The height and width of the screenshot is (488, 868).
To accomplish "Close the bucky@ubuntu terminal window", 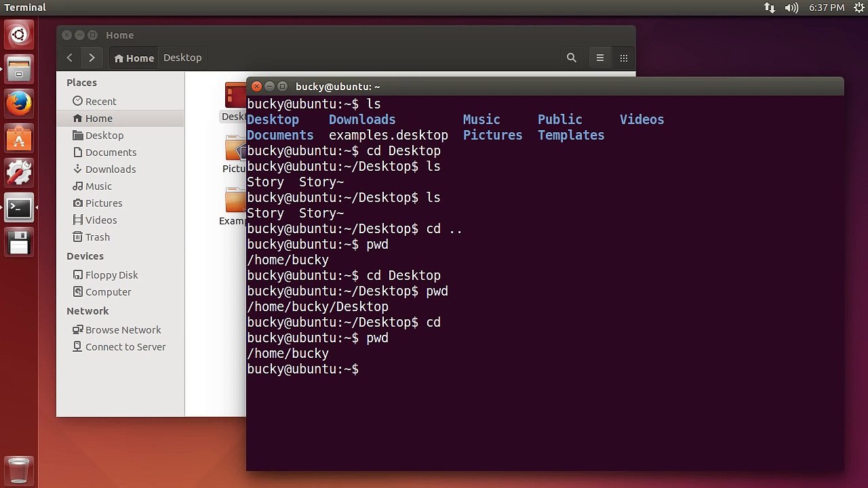I will click(256, 86).
